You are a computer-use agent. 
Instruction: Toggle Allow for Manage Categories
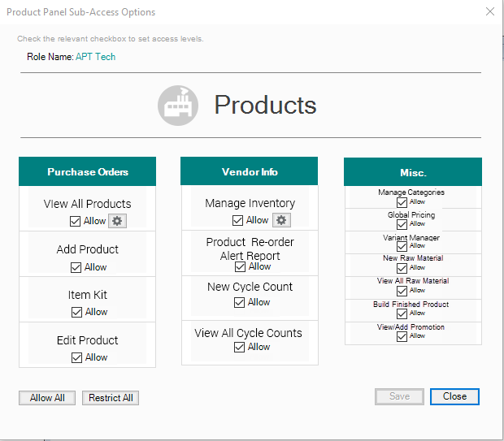click(402, 201)
